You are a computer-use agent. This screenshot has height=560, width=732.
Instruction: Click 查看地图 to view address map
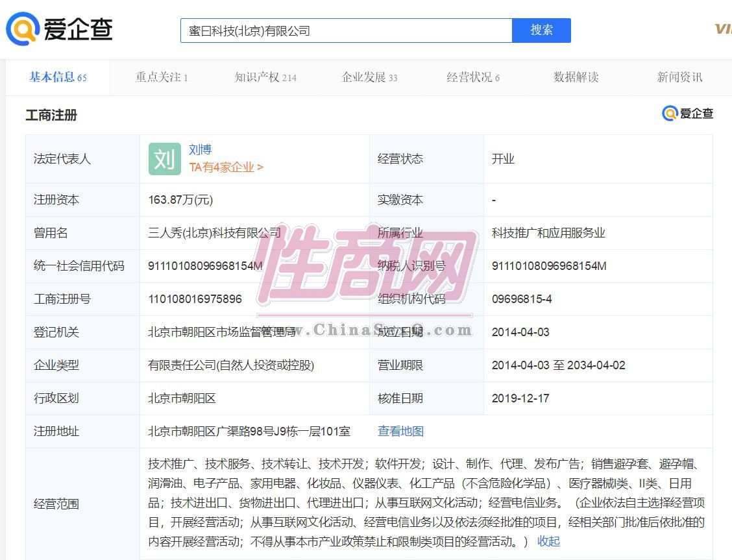pyautogui.click(x=400, y=431)
